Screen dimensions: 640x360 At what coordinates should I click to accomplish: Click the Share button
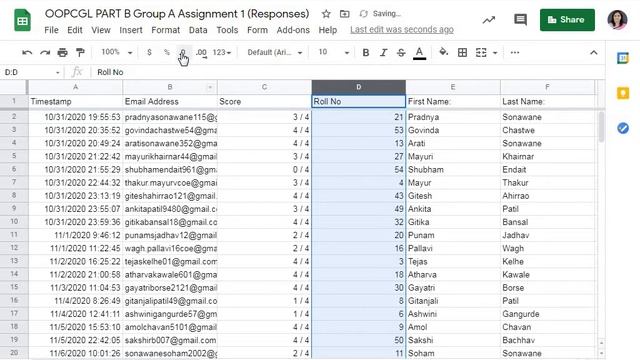pyautogui.click(x=567, y=20)
